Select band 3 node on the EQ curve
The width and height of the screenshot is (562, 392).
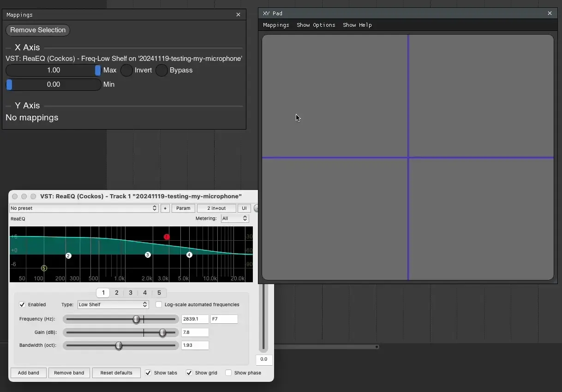pyautogui.click(x=147, y=254)
